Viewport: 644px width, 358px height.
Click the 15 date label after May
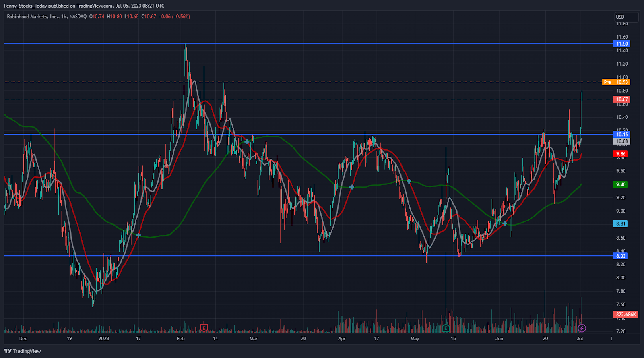pos(453,339)
